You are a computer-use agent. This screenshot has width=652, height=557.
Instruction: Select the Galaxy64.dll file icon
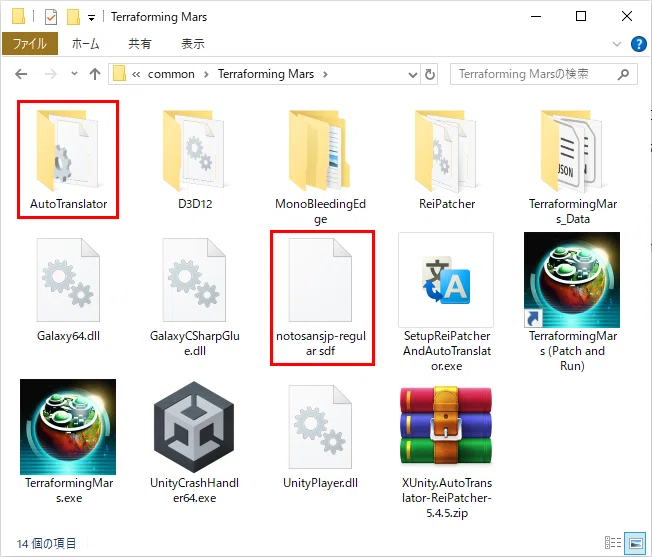coord(68,279)
